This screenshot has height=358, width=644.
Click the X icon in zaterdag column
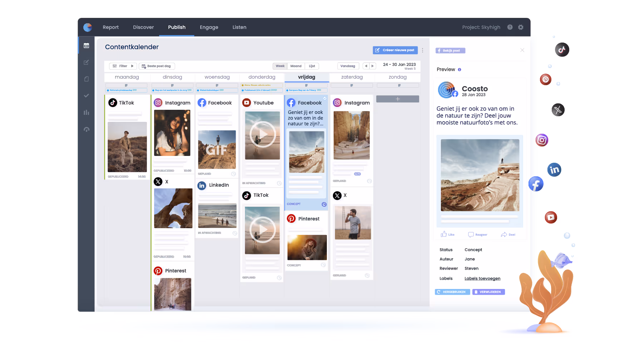point(337,195)
